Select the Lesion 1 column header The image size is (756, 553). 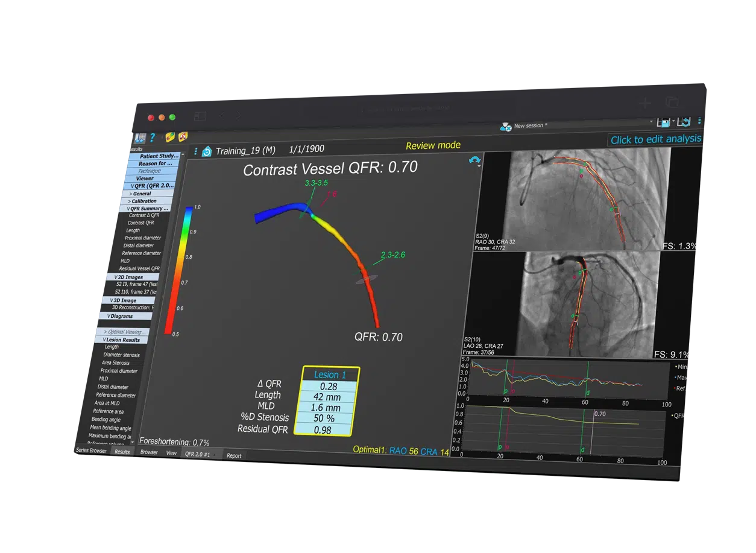click(330, 375)
